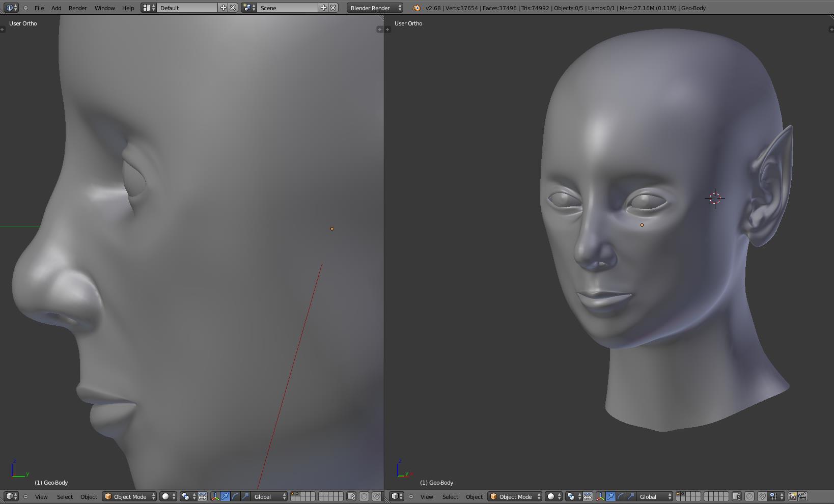Click the Blender logo in info header
The height and width of the screenshot is (504, 834).
pyautogui.click(x=416, y=8)
